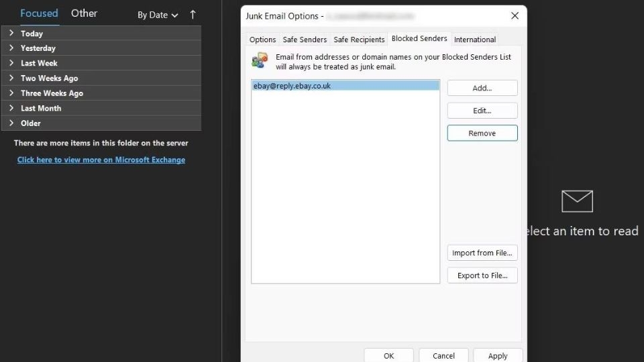This screenshot has width=644, height=362.
Task: Confirm the dialog with OK
Action: tap(388, 355)
